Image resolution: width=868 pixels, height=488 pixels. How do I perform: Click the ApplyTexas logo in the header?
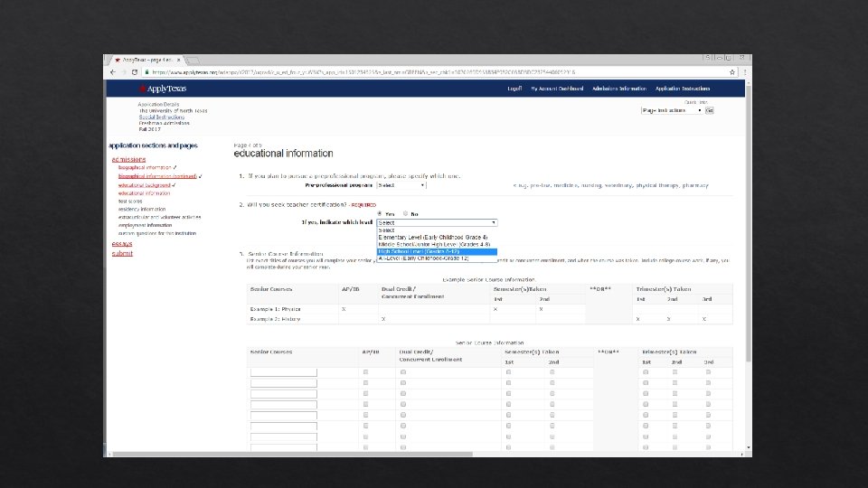[162, 89]
